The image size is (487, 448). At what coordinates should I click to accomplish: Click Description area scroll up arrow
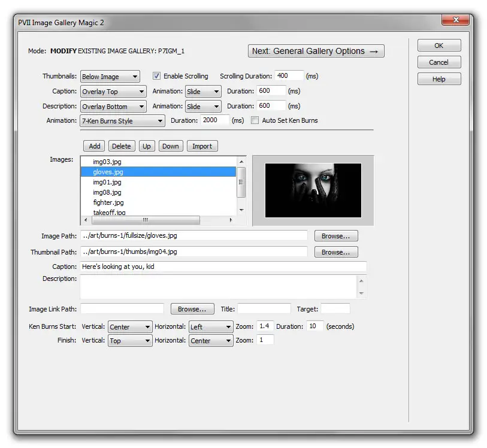pos(361,281)
